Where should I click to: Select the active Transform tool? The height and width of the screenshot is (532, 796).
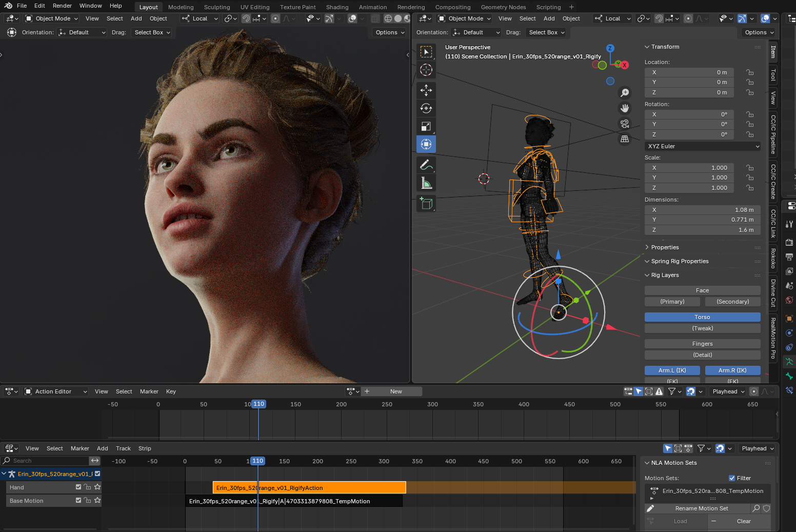click(x=426, y=144)
